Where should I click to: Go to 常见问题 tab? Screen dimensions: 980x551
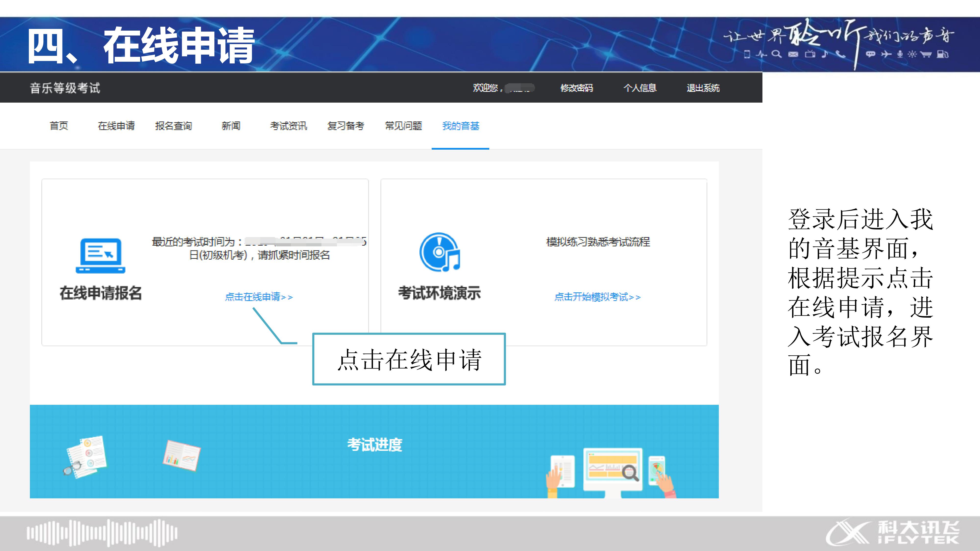click(403, 126)
